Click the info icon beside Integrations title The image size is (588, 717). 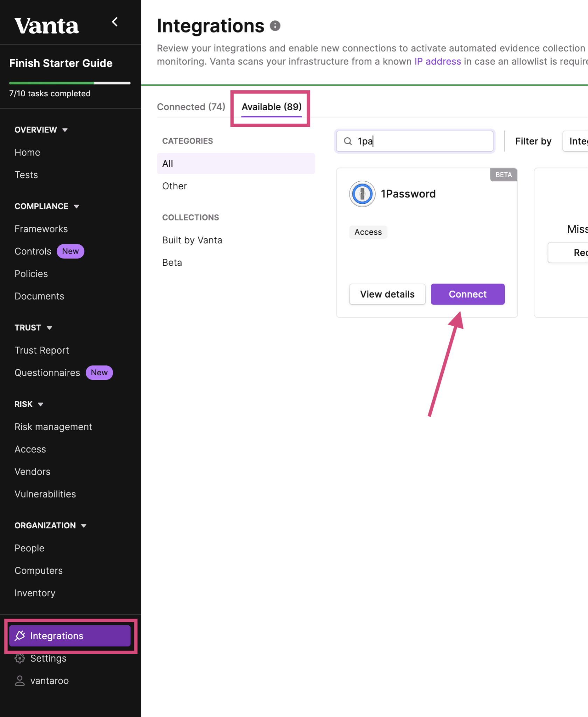click(x=275, y=26)
